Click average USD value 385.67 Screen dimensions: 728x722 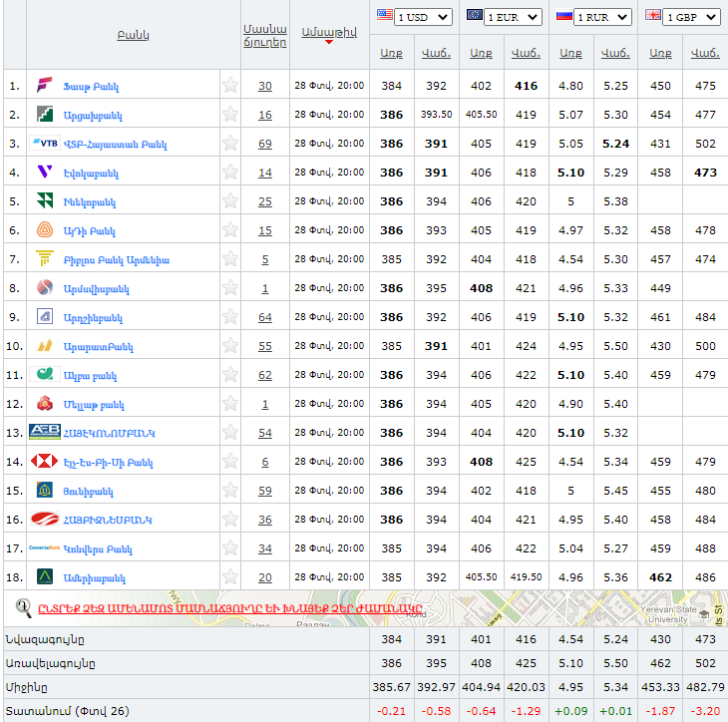pyautogui.click(x=391, y=687)
